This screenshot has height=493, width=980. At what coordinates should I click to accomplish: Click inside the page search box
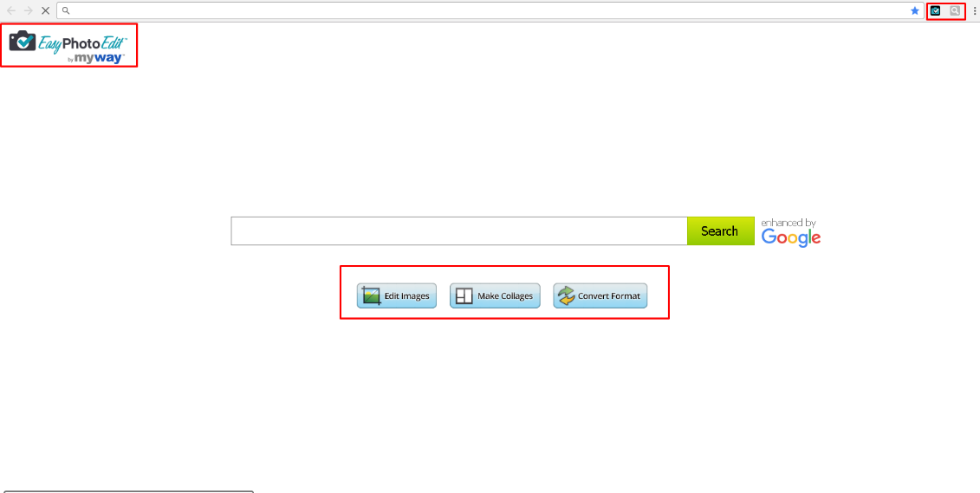(x=459, y=231)
